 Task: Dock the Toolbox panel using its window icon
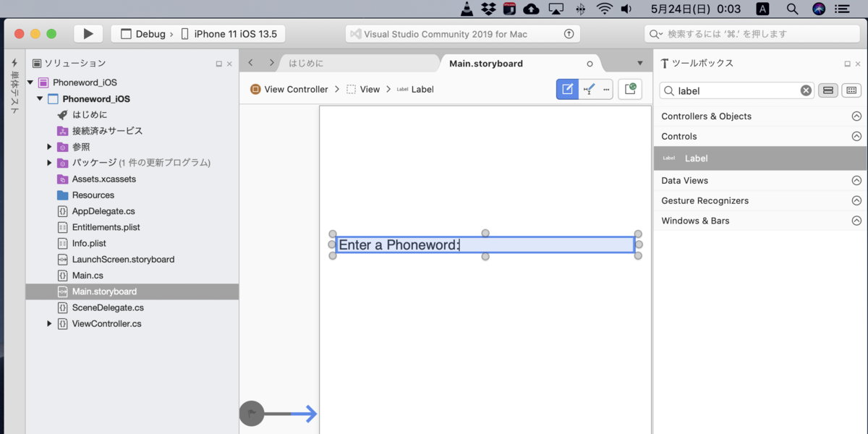click(848, 64)
